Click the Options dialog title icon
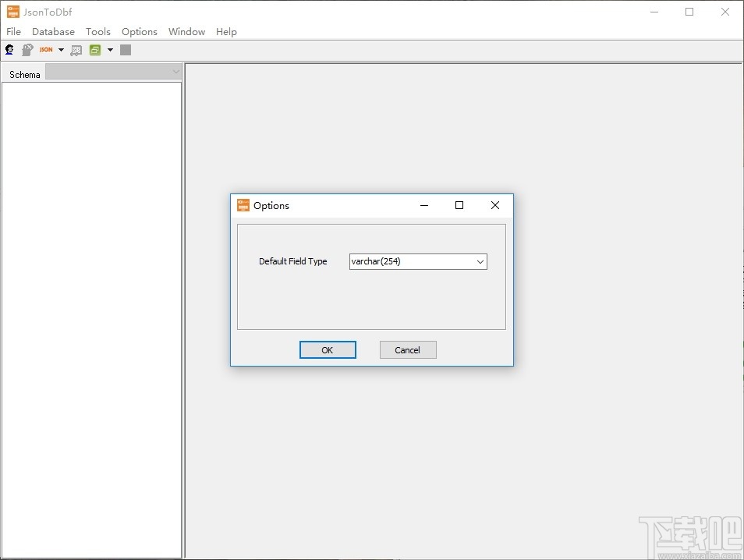 [243, 205]
